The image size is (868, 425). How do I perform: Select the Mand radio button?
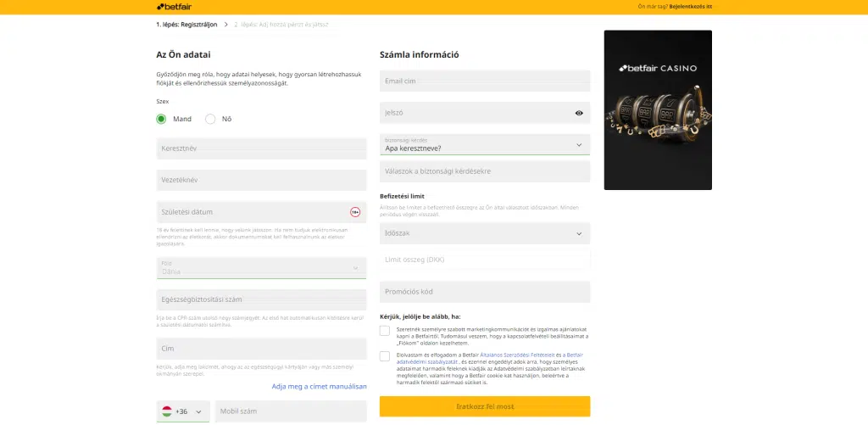coord(161,119)
